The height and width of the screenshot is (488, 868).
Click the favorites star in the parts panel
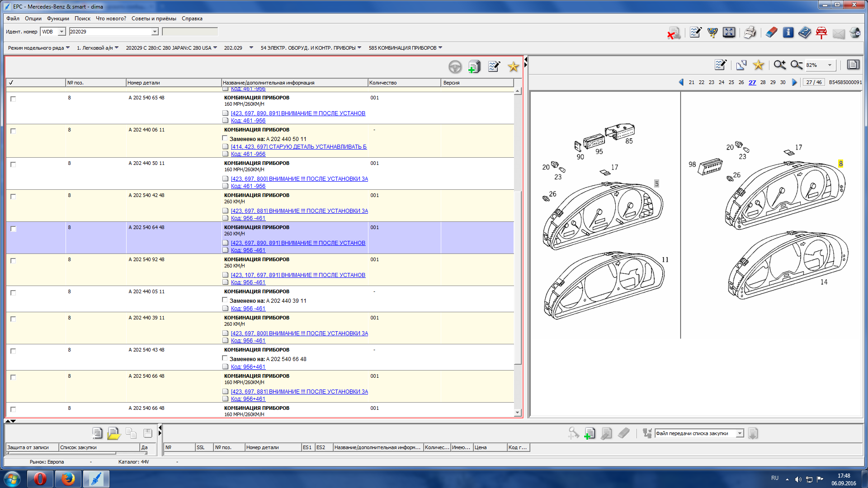(513, 67)
